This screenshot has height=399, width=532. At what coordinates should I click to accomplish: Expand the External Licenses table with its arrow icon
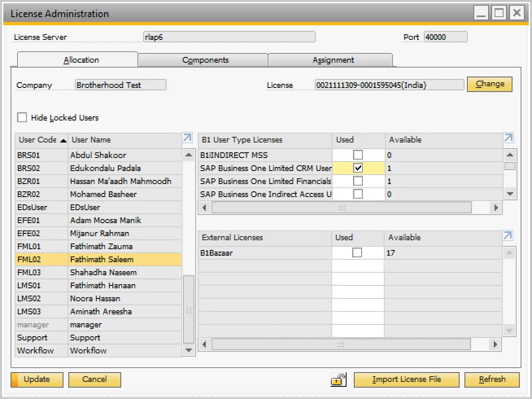pyautogui.click(x=508, y=236)
